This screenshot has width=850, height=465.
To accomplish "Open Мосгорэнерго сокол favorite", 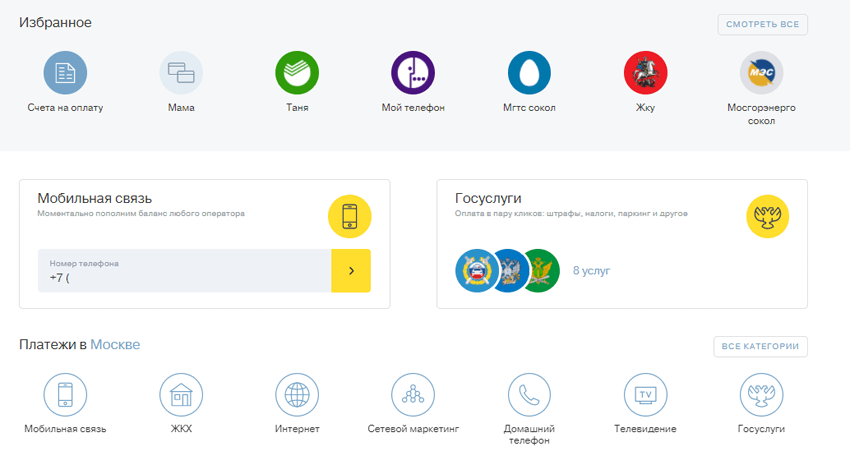I will pos(761,73).
